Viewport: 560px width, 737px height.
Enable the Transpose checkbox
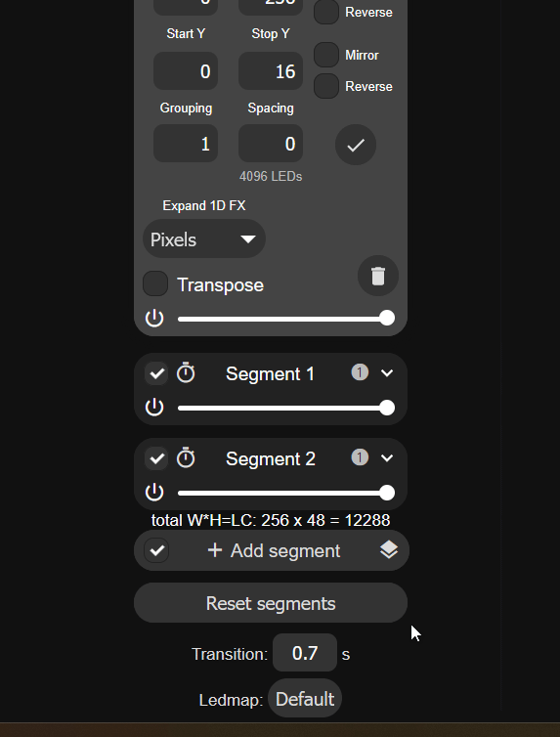[x=155, y=283]
